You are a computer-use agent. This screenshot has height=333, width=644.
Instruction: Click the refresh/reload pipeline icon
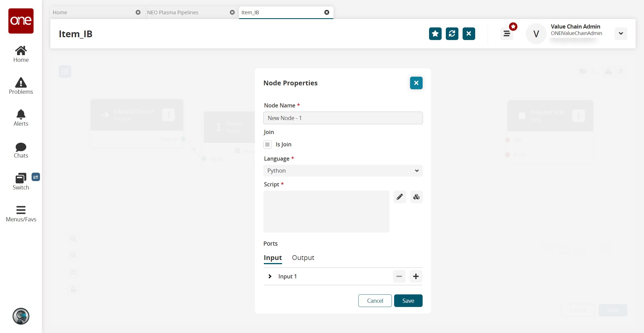tap(452, 34)
